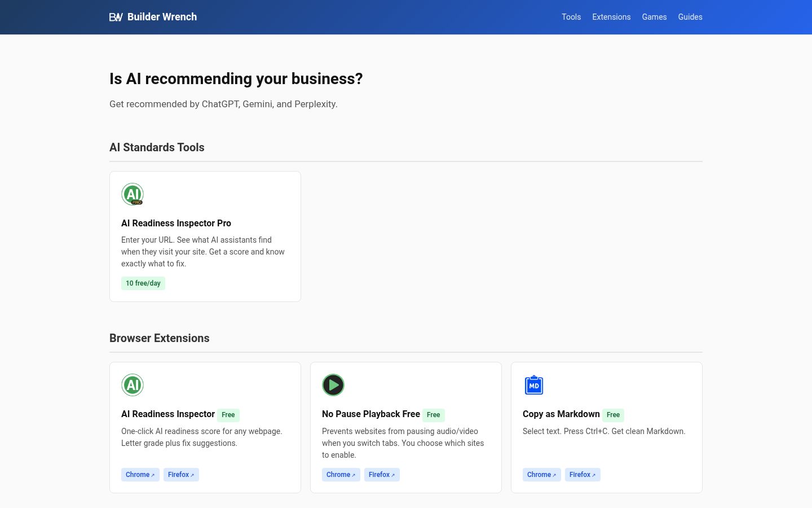Click the Free badge beside Copy as Markdown
Image resolution: width=812 pixels, height=508 pixels.
pyautogui.click(x=614, y=415)
